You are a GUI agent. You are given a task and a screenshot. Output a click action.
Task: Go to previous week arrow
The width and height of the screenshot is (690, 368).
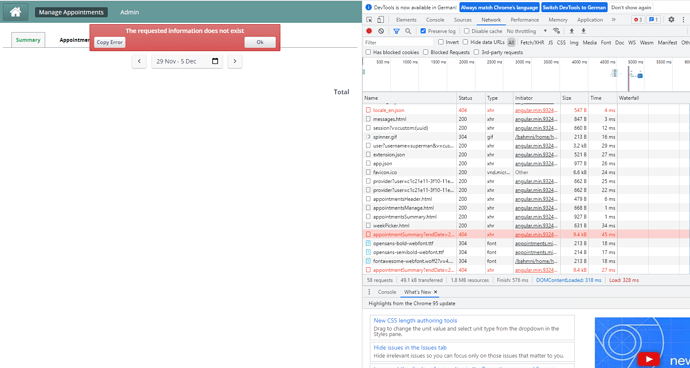coord(139,61)
